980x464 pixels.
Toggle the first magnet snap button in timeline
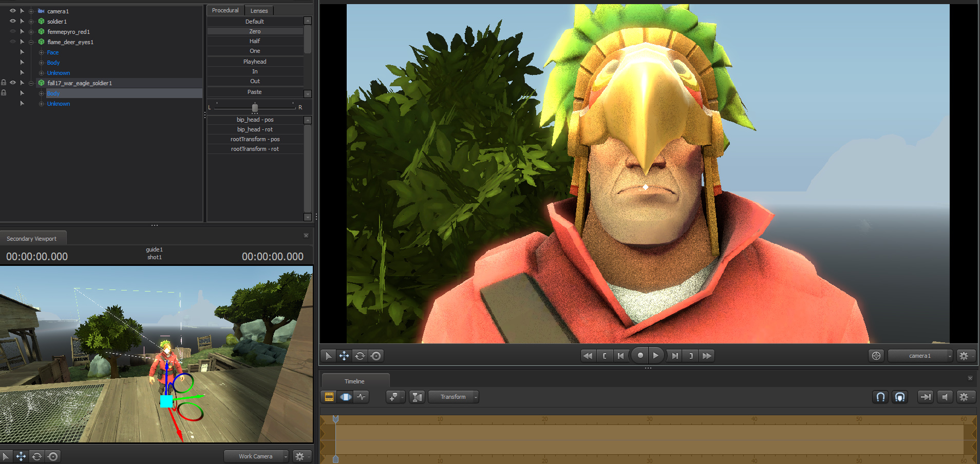880,397
